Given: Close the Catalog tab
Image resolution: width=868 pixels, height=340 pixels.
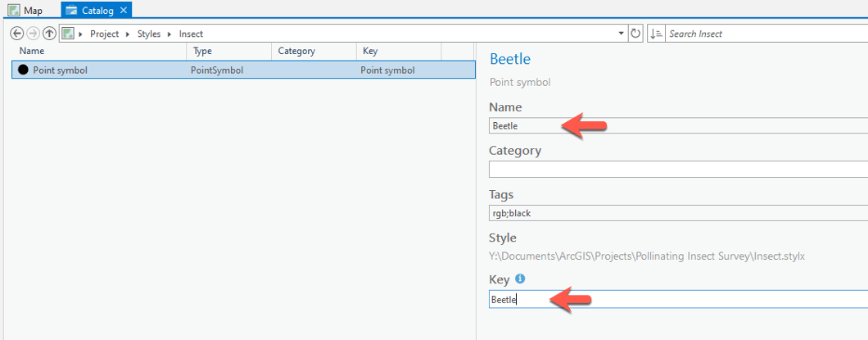Looking at the screenshot, I should [x=123, y=11].
